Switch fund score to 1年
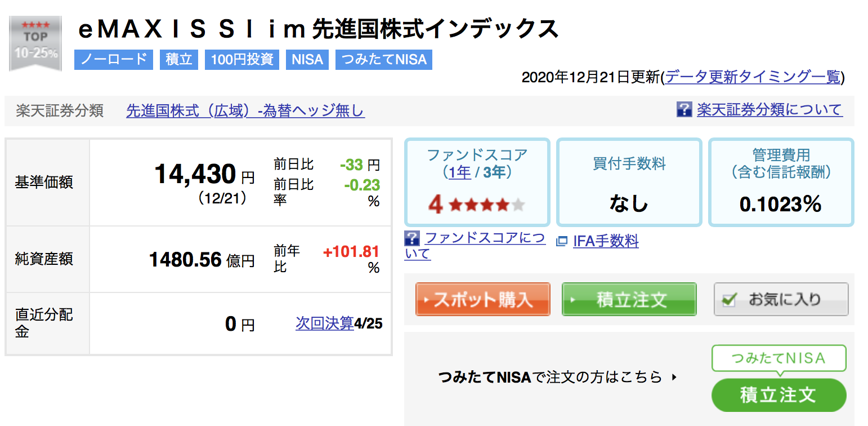 [x=460, y=172]
